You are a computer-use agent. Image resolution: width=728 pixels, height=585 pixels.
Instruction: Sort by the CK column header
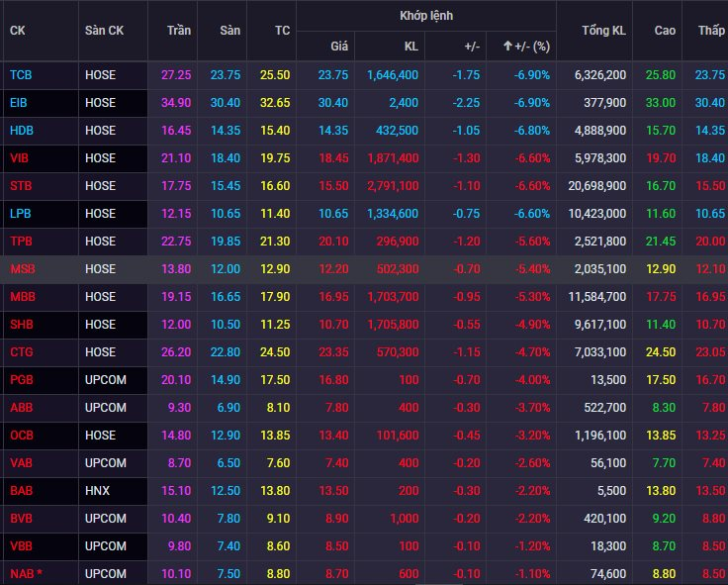18,31
